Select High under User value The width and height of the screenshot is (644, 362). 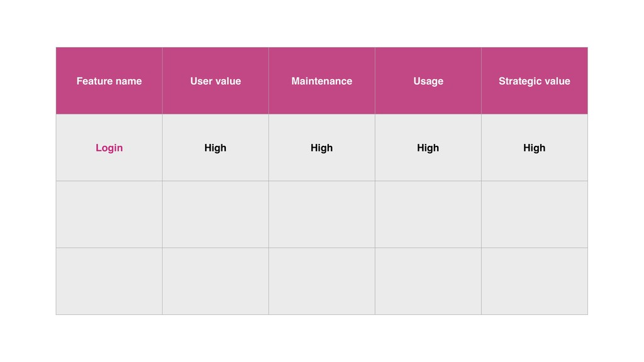[215, 148]
